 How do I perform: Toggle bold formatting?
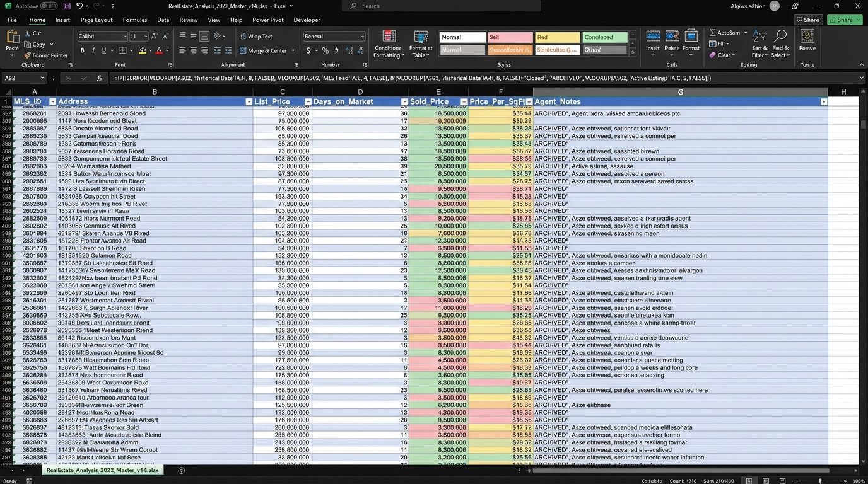pyautogui.click(x=82, y=50)
